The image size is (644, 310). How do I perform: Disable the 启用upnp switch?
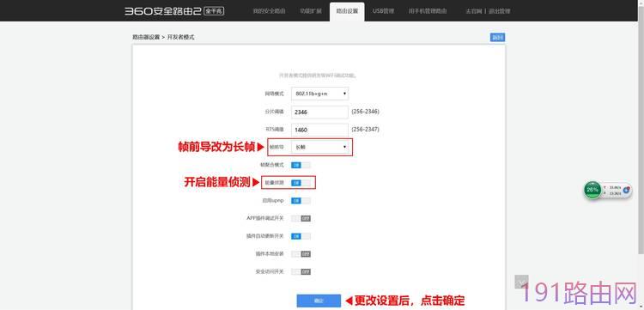[301, 201]
